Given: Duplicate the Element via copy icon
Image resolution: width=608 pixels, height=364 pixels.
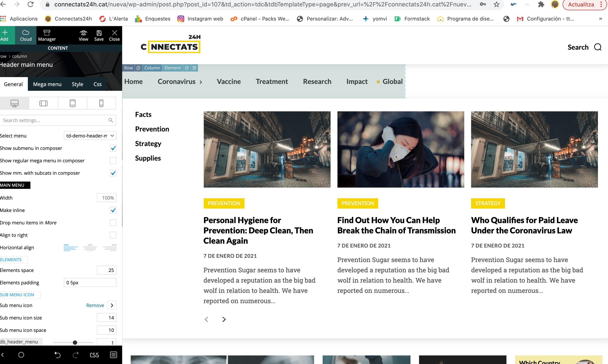Looking at the screenshot, I should [186, 68].
